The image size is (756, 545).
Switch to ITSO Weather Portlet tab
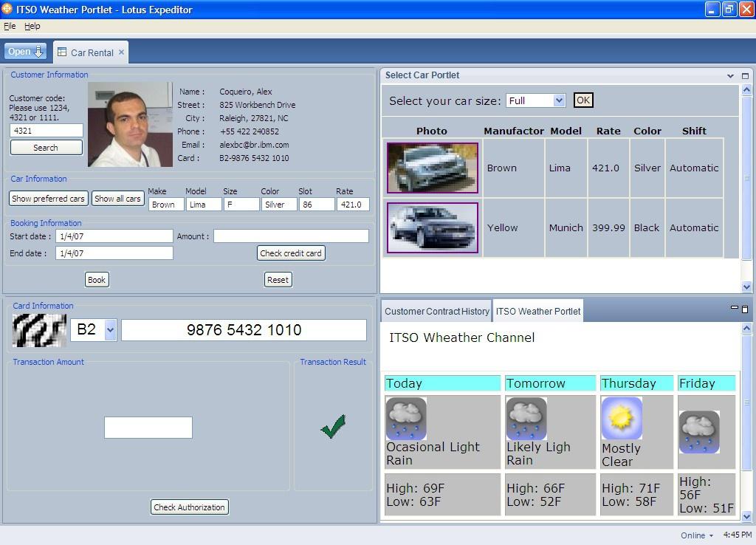point(538,312)
